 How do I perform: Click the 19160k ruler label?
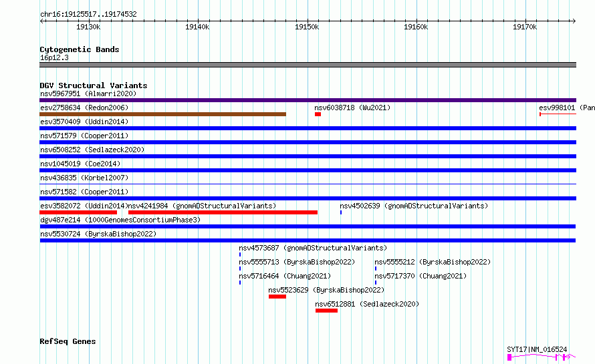point(416,27)
